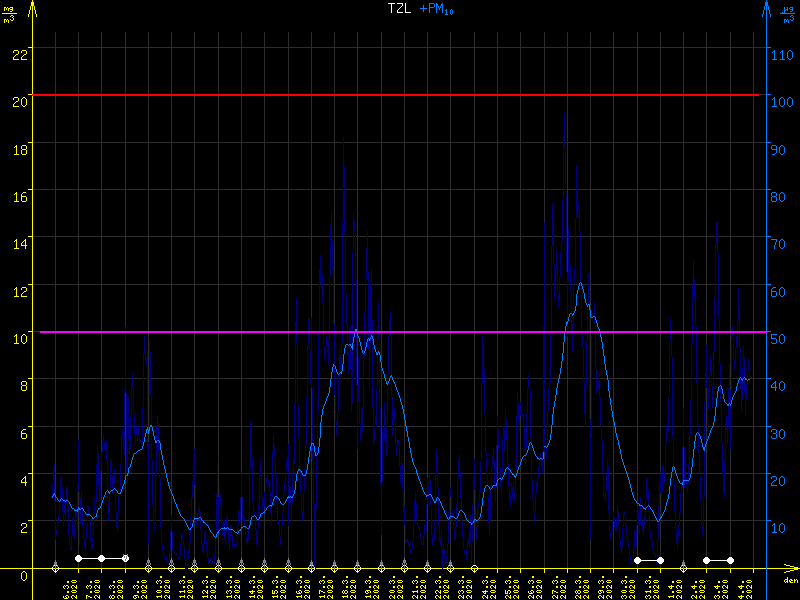
Task: Click the magenta threshold line at 50
Action: coord(400,332)
